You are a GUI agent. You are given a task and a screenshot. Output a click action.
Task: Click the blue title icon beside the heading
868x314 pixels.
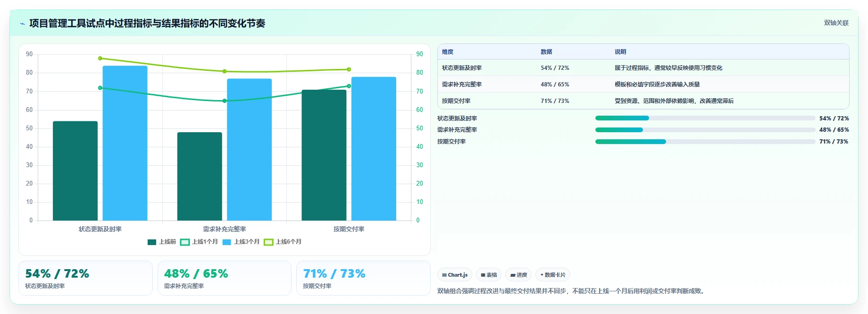[22, 24]
